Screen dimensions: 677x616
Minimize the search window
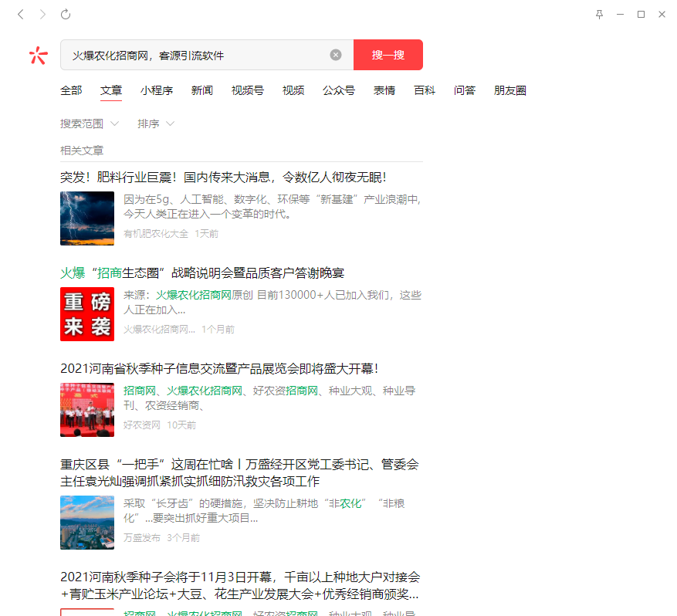point(621,15)
